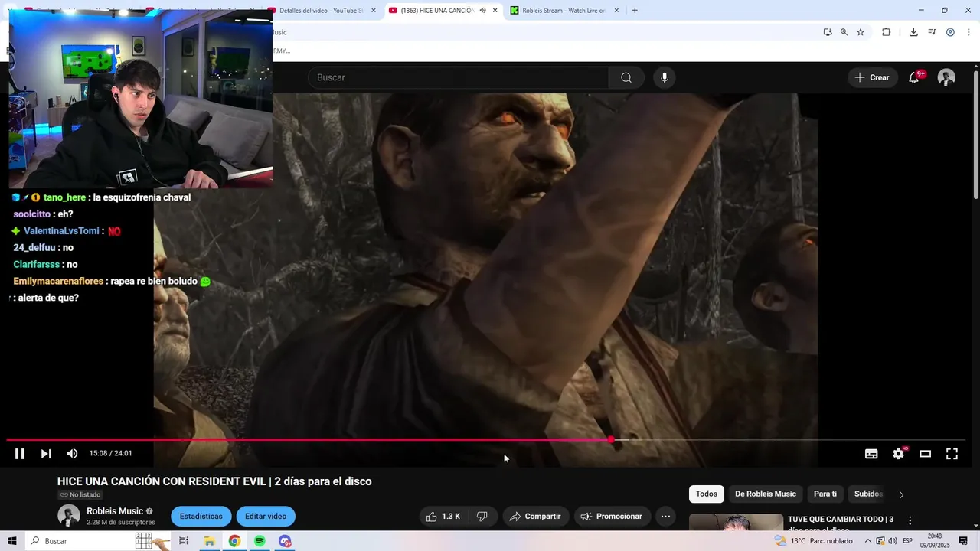This screenshot has width=980, height=551.
Task: Open the TUVE QUE CAMBIAR TODO thumbnail
Action: pyautogui.click(x=737, y=523)
